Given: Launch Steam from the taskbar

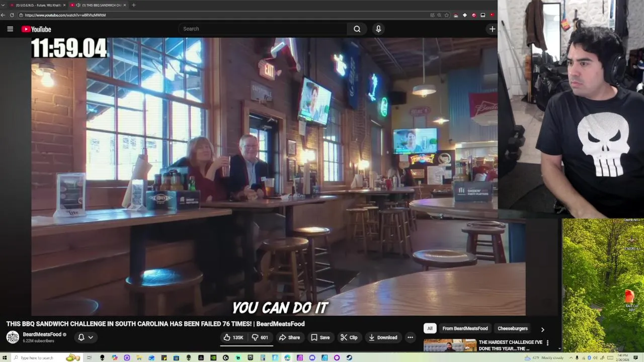Looking at the screenshot, I should (x=349, y=357).
